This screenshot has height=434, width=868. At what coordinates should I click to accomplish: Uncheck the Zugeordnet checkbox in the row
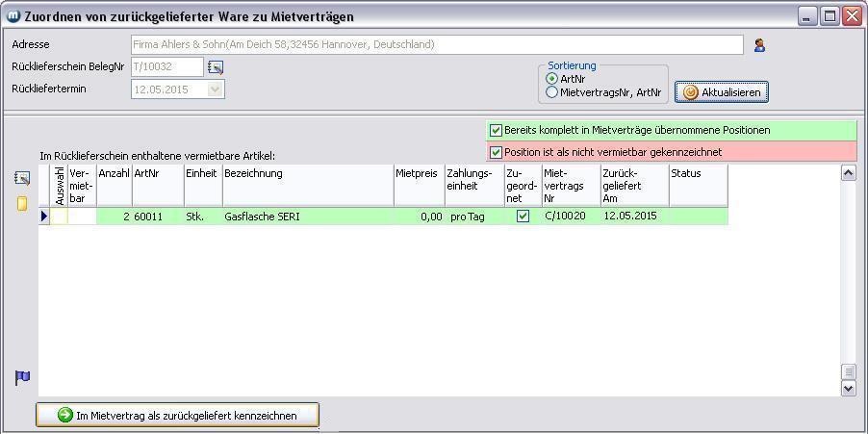pyautogui.click(x=523, y=217)
